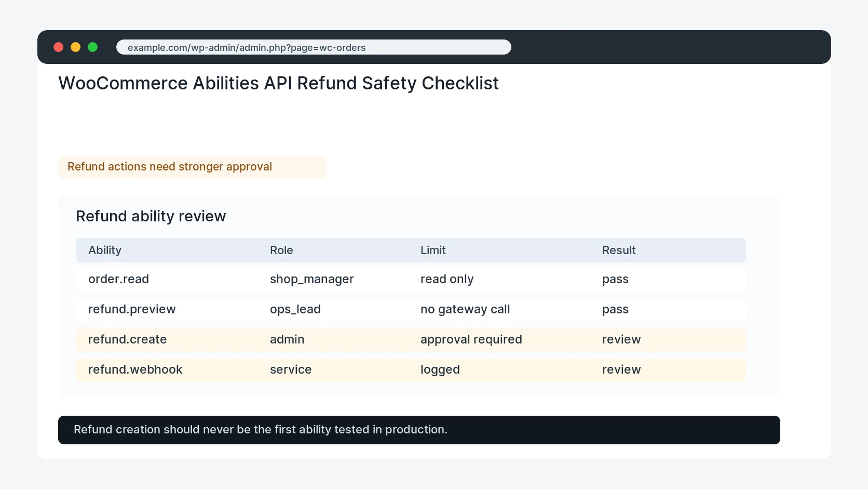This screenshot has width=868, height=489.
Task: Select the refund.create ability cell
Action: pyautogui.click(x=127, y=339)
